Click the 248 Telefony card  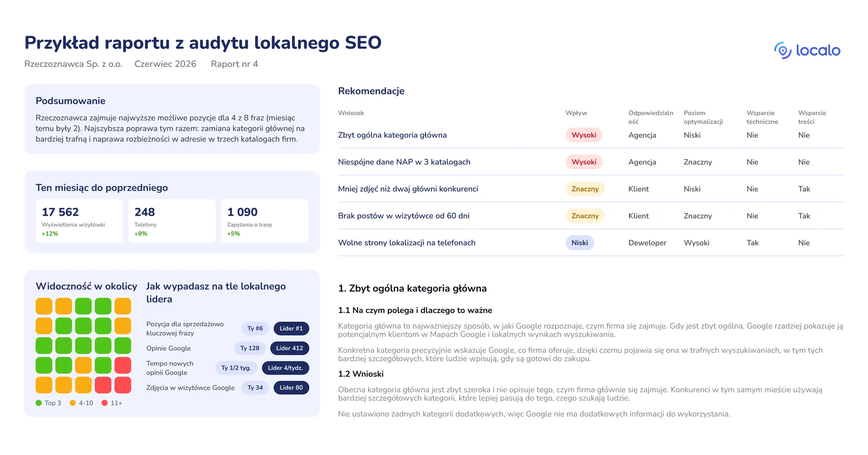(x=172, y=221)
